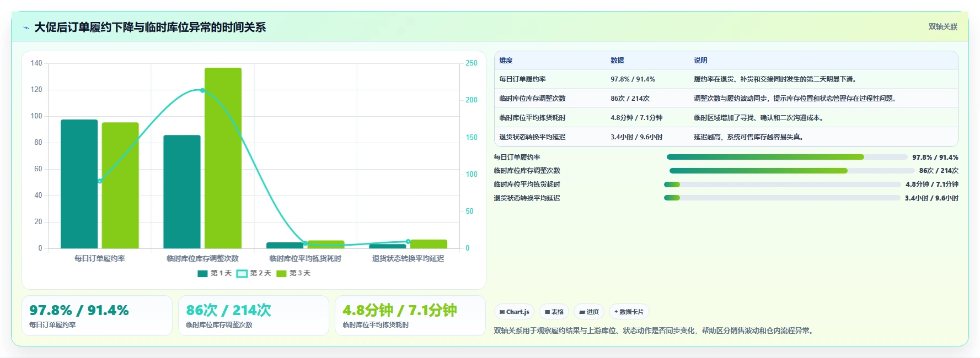Click table row label 每日订单履约率

coord(522,79)
